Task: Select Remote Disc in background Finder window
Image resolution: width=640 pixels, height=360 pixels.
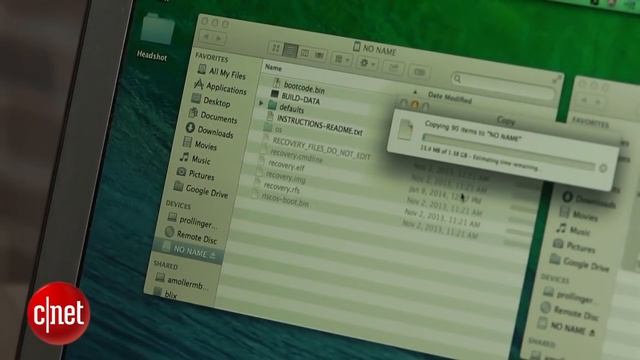Action: 570,312
